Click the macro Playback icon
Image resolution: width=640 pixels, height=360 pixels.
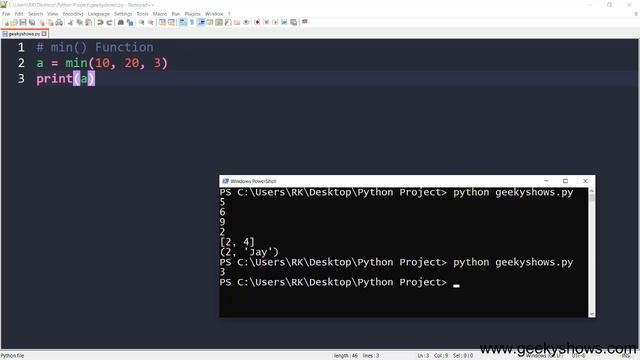(275, 22)
